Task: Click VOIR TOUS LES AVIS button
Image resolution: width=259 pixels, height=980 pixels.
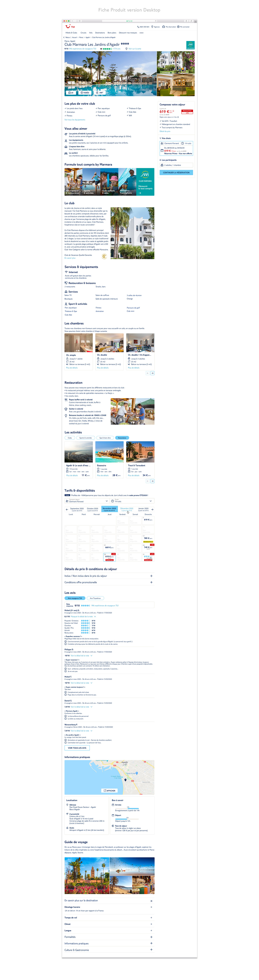Action: tap(77, 748)
